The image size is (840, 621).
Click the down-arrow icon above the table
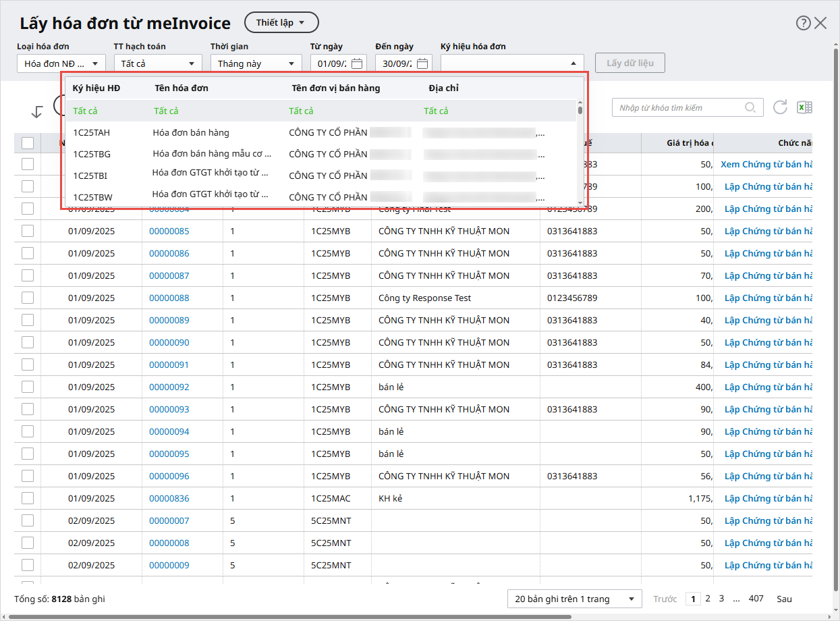[x=37, y=112]
